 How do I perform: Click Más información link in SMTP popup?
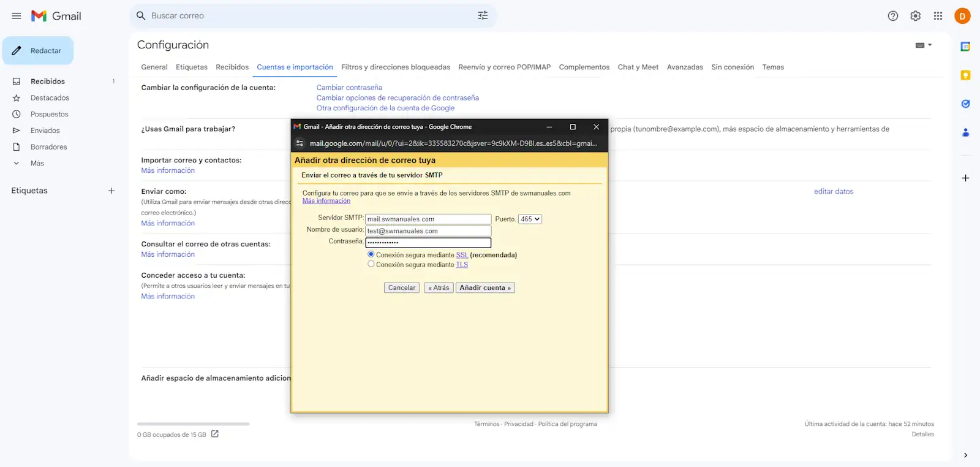[x=326, y=201]
